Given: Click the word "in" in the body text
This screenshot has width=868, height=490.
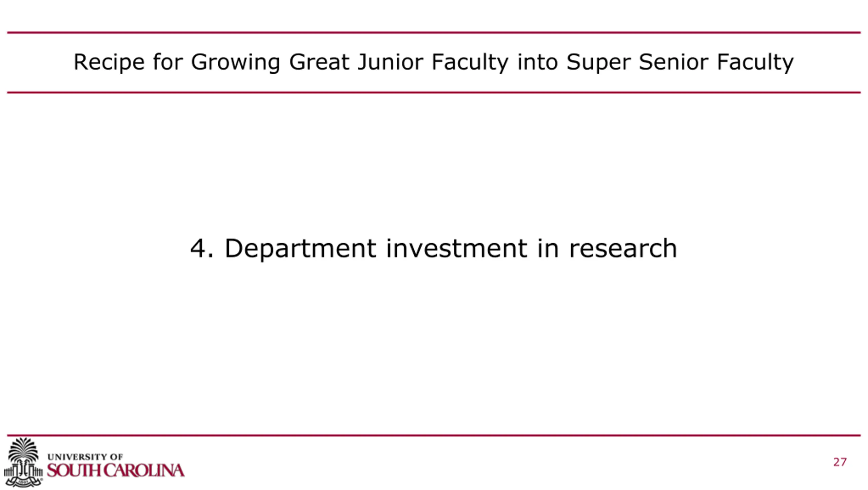Looking at the screenshot, I should pyautogui.click(x=548, y=248).
